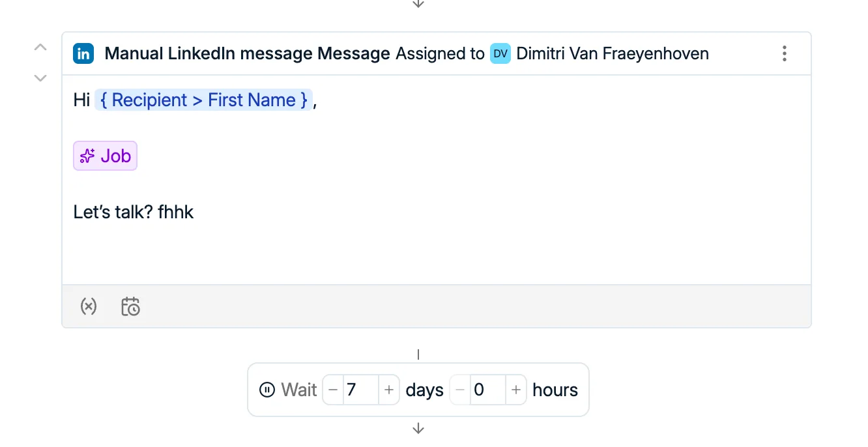This screenshot has width=868, height=447.
Task: Click the LinkedIn logo icon
Action: 83,53
